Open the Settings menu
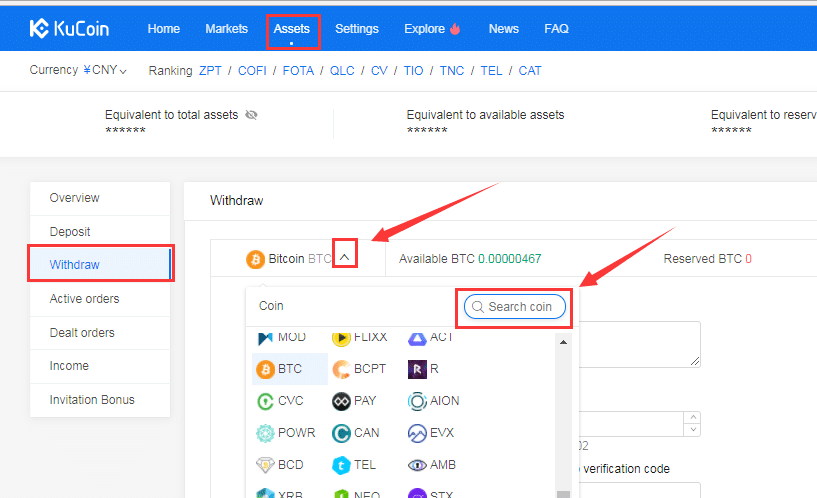Screen dimensions: 817x498 tap(357, 29)
